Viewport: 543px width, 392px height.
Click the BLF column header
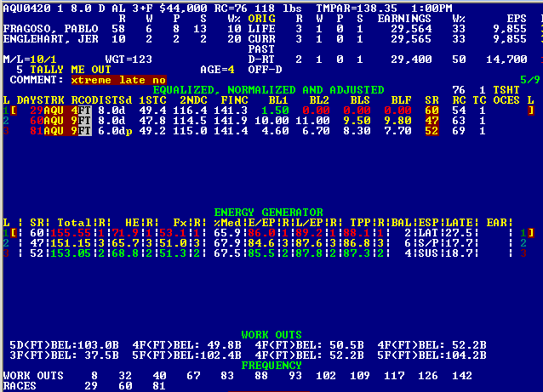click(x=401, y=100)
